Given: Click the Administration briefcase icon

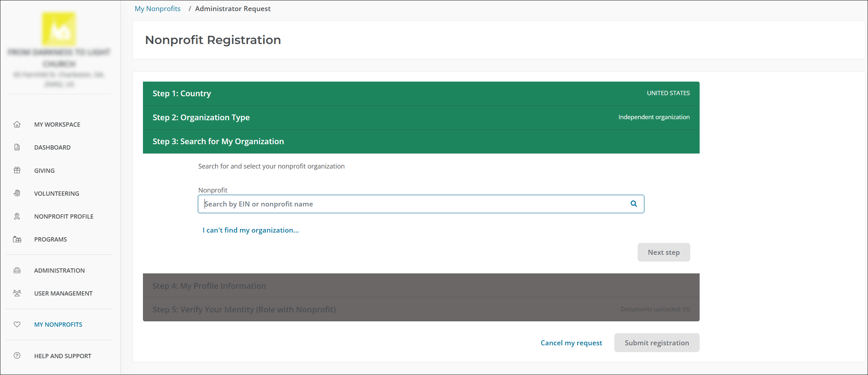Looking at the screenshot, I should pyautogui.click(x=17, y=271).
